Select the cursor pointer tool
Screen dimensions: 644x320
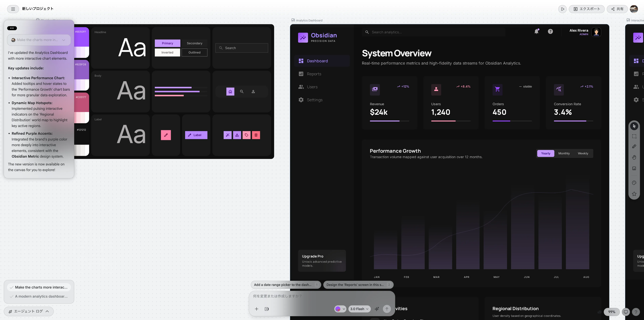point(634,126)
